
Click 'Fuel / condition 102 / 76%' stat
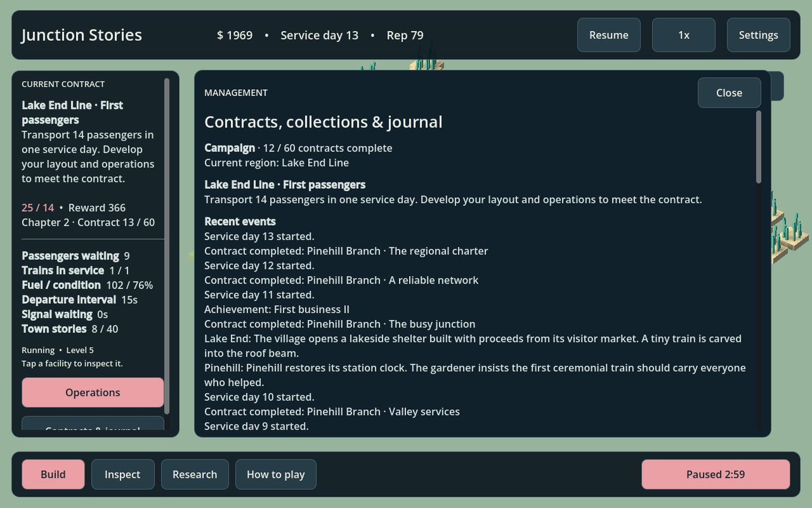87,285
